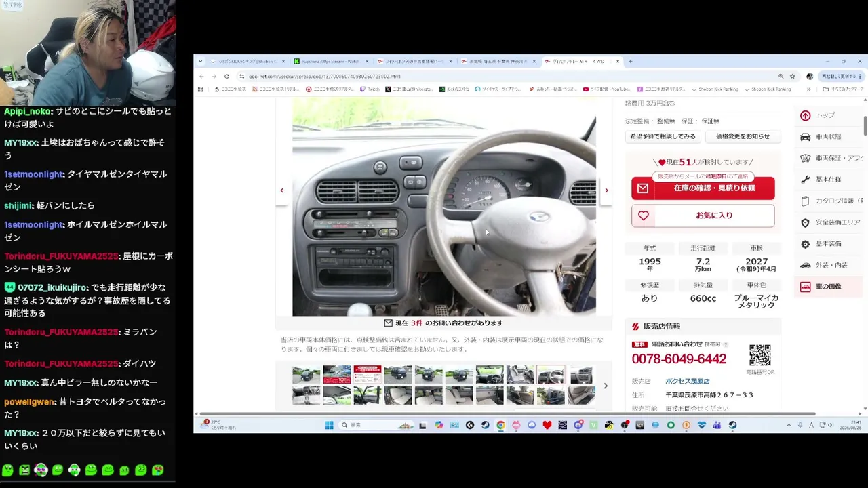Click the first green emote below the chat
This screenshot has width=868, height=488.
tap(7, 470)
